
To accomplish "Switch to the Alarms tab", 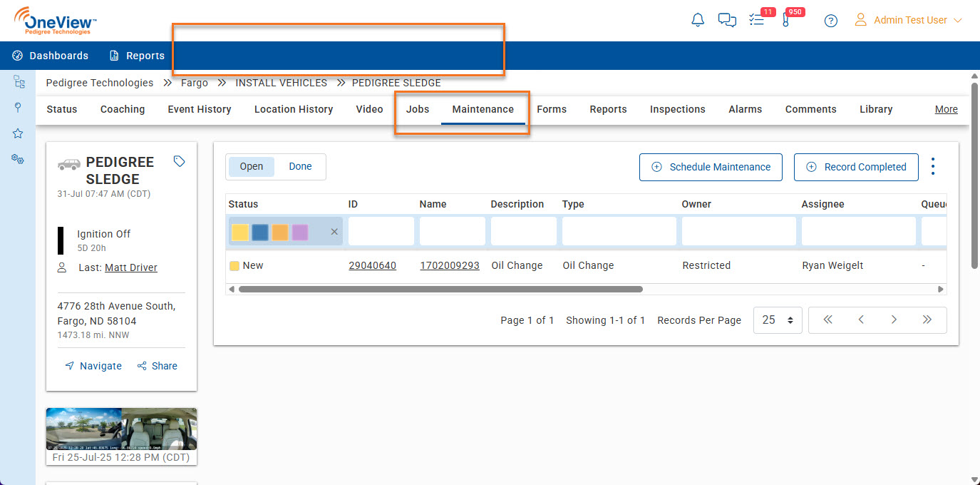I will tap(746, 109).
